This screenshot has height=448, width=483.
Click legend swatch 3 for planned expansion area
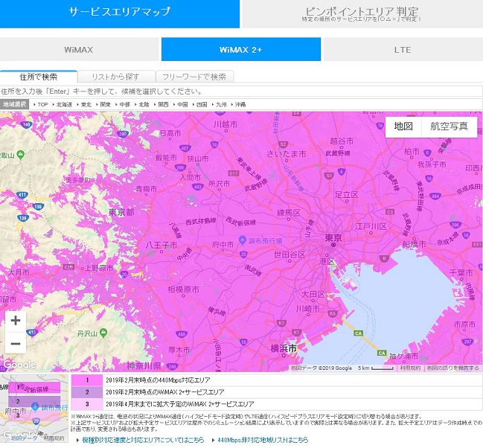[x=87, y=404]
